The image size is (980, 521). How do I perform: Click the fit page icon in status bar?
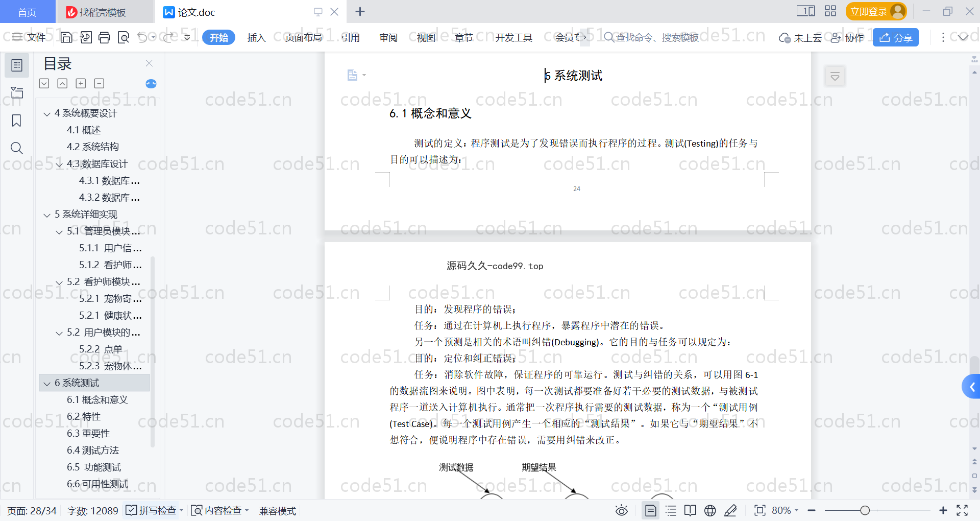759,510
